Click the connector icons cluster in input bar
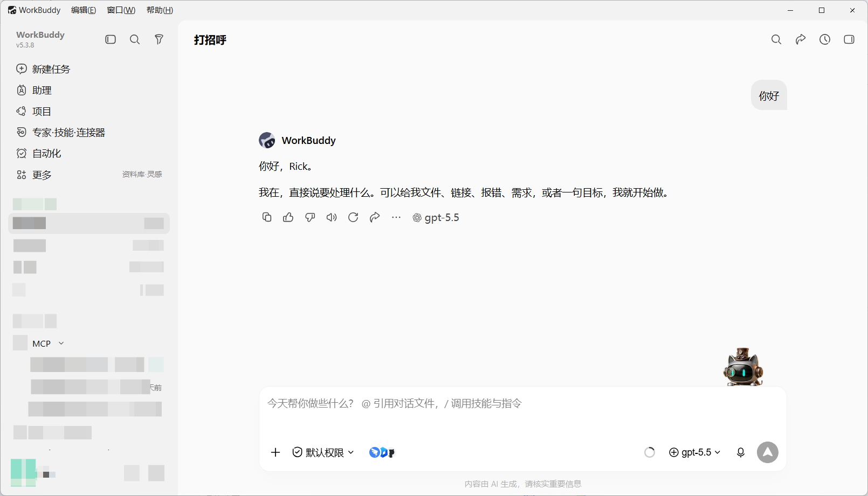868x496 pixels. pyautogui.click(x=382, y=452)
